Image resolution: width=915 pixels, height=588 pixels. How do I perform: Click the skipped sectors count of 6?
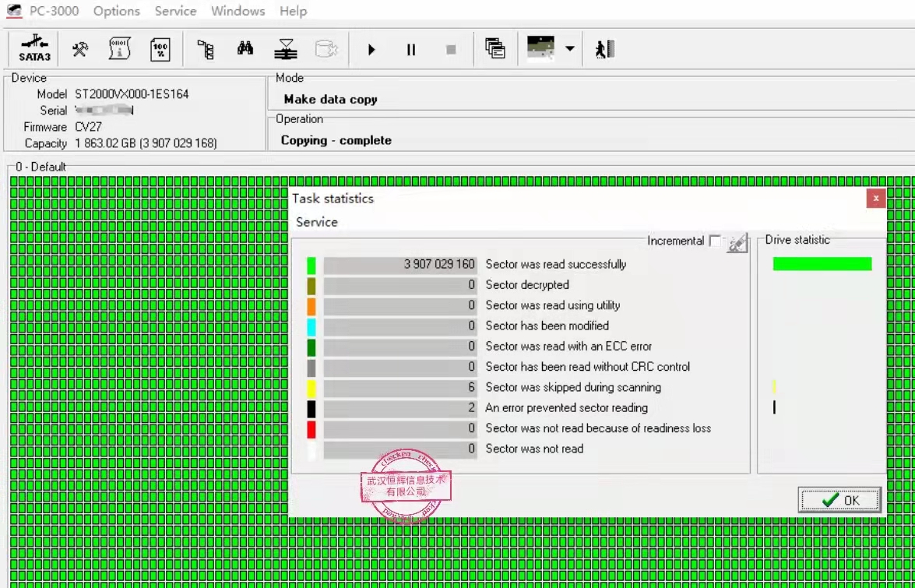tap(471, 387)
